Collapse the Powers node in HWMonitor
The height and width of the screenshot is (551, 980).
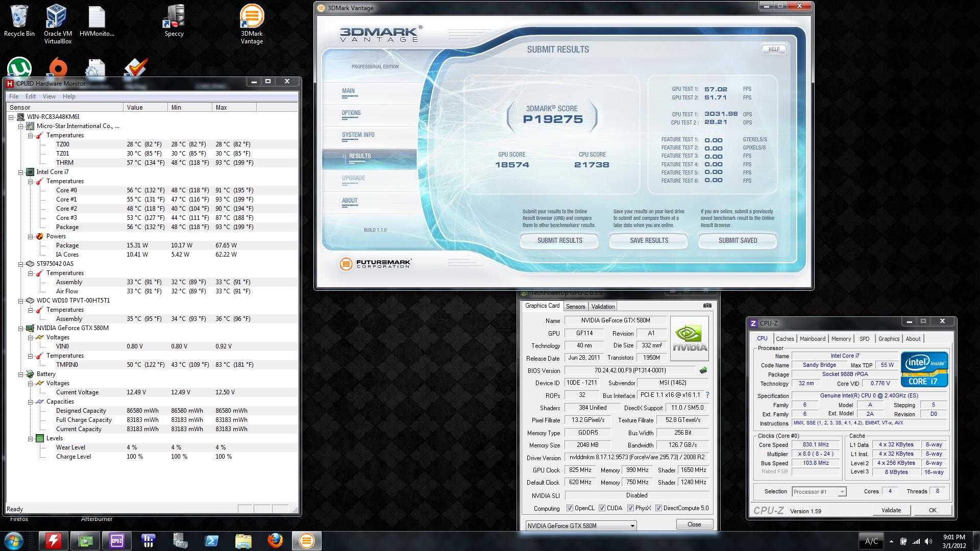point(30,236)
